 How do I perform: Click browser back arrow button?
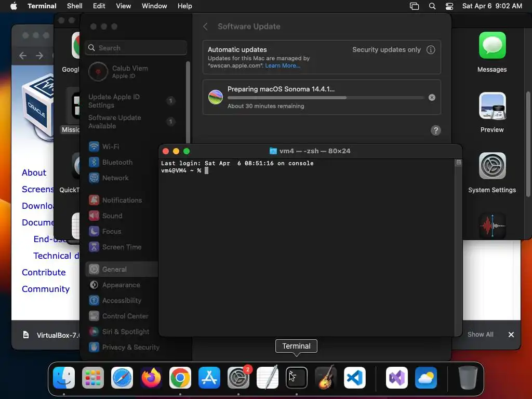coord(23,56)
